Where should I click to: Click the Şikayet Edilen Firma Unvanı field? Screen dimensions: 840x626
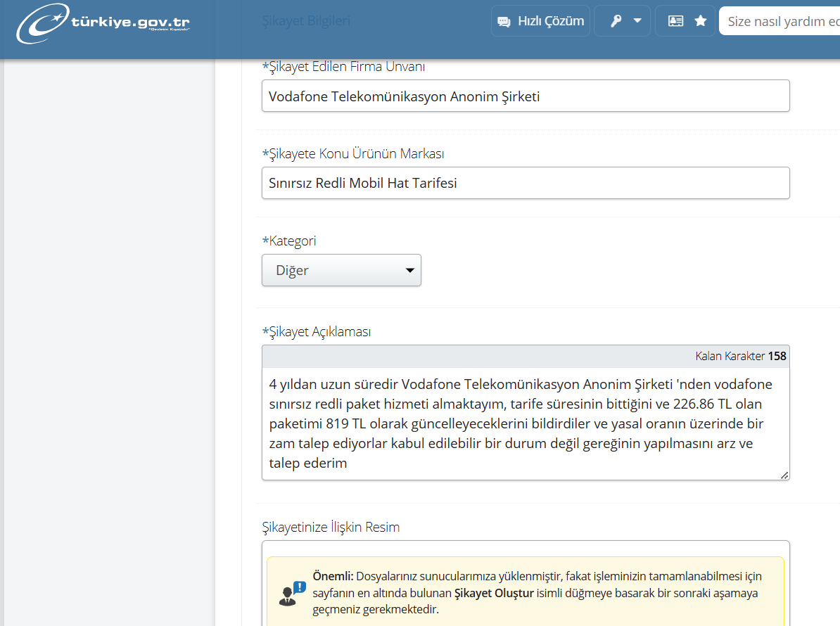coord(526,96)
